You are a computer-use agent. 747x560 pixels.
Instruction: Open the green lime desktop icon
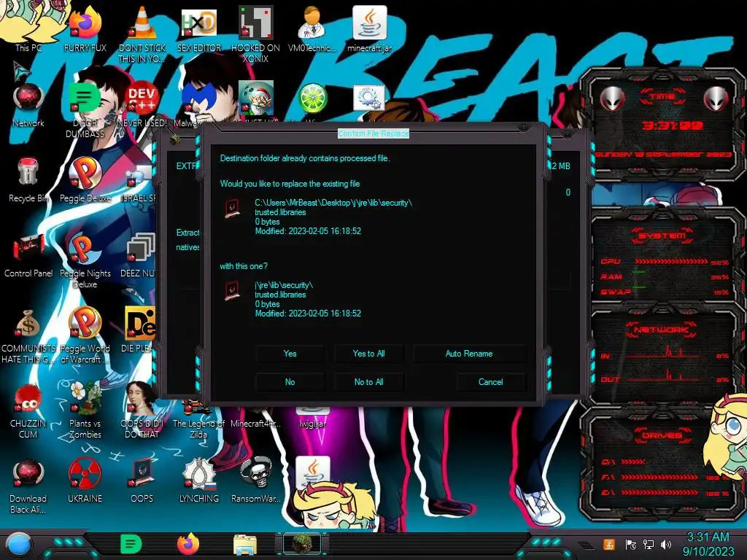[312, 98]
